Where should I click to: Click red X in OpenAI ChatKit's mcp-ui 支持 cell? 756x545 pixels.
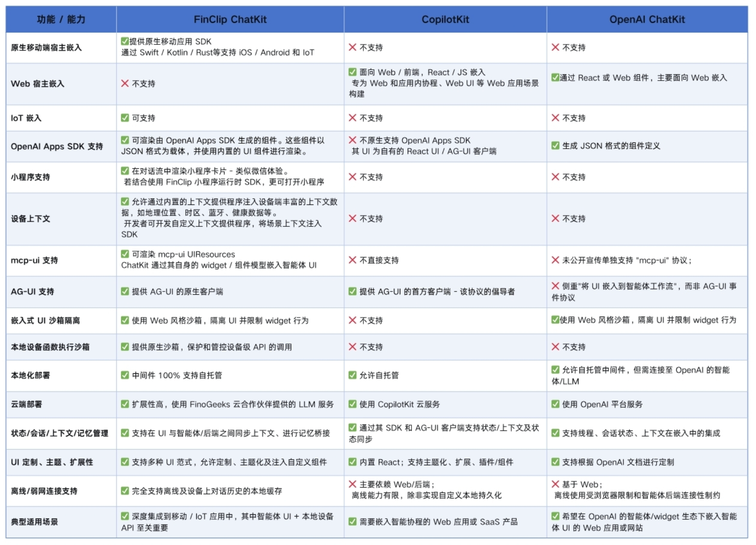(555, 260)
